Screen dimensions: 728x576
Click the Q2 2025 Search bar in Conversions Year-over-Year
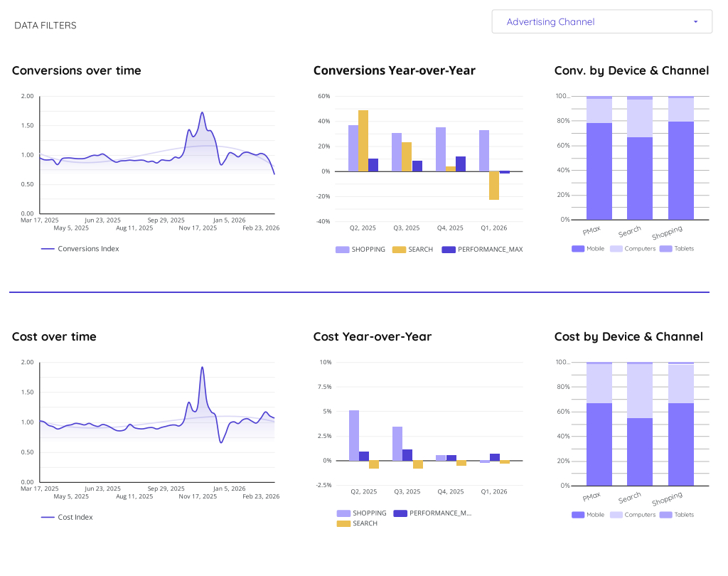click(x=363, y=141)
